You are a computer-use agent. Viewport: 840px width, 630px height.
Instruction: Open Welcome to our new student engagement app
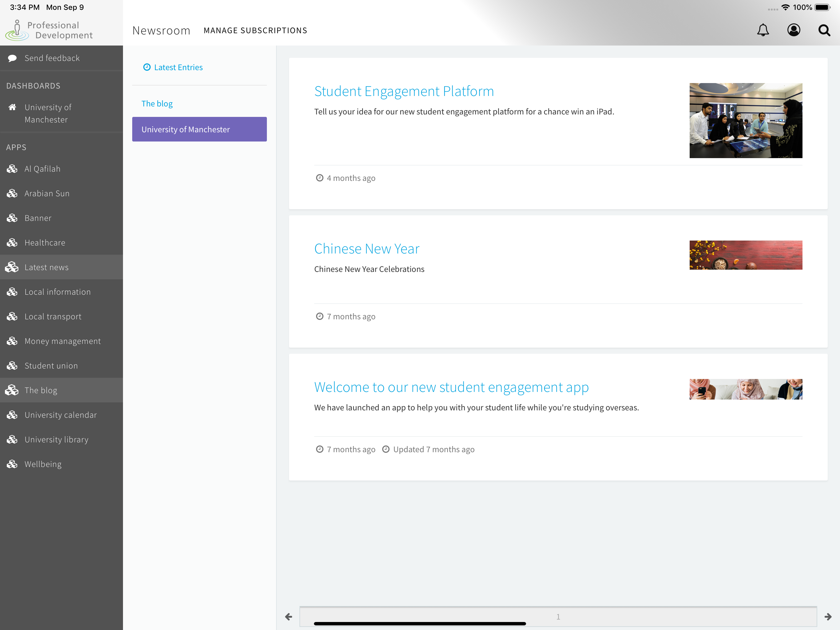452,387
